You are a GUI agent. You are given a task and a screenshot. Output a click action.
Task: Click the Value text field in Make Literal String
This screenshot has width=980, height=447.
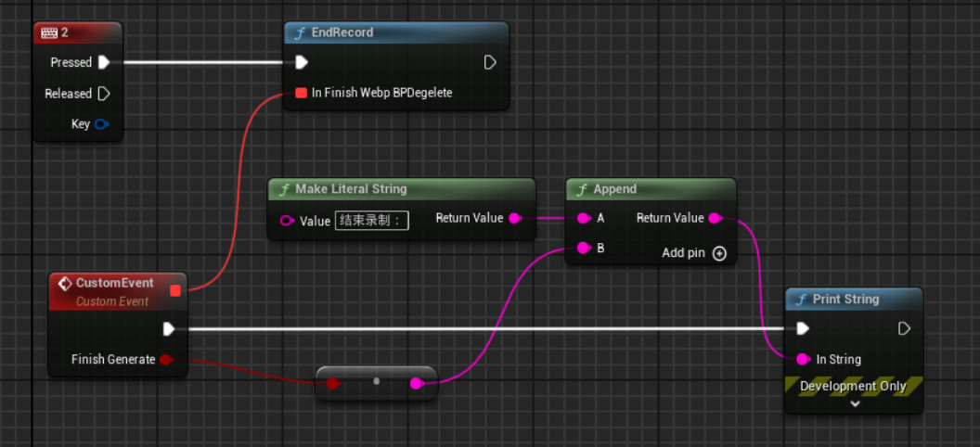coord(371,221)
